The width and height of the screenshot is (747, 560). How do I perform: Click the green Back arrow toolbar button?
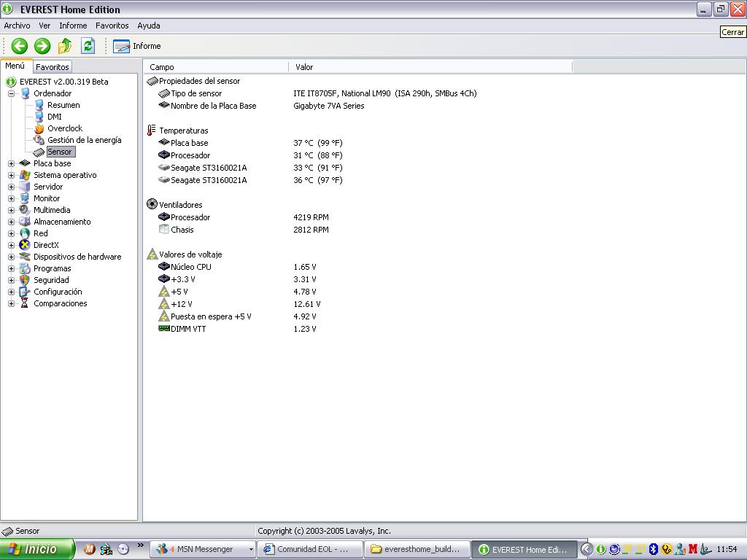coord(20,46)
